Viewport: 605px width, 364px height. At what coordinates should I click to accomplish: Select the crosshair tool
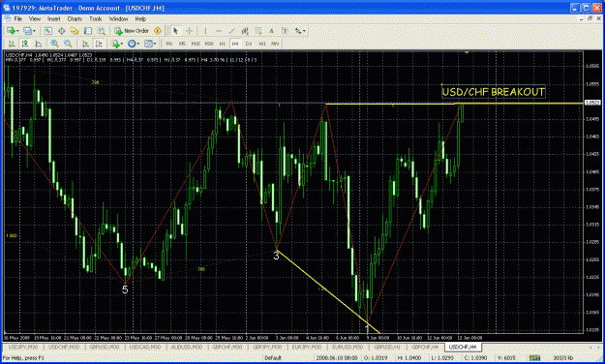pos(189,31)
